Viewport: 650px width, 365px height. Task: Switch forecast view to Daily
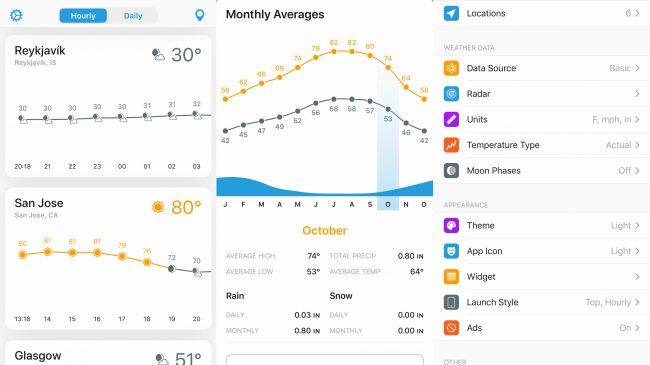tap(133, 16)
